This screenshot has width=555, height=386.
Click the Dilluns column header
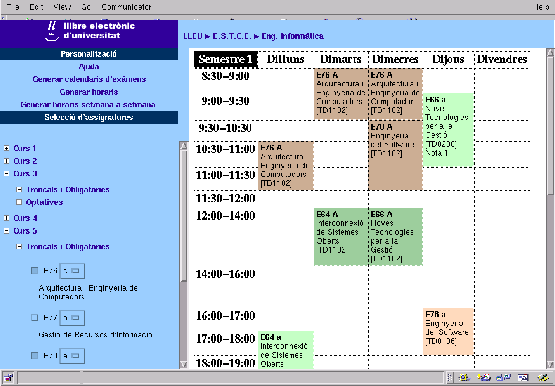(286, 59)
